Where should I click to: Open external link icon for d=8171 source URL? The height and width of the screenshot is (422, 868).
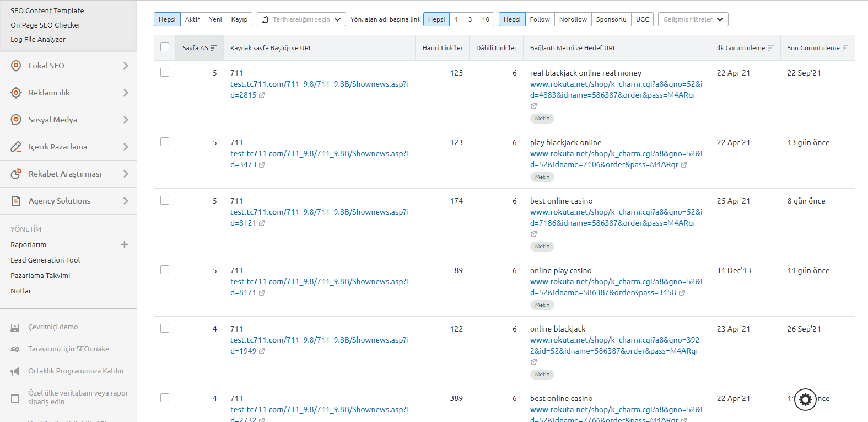point(262,293)
